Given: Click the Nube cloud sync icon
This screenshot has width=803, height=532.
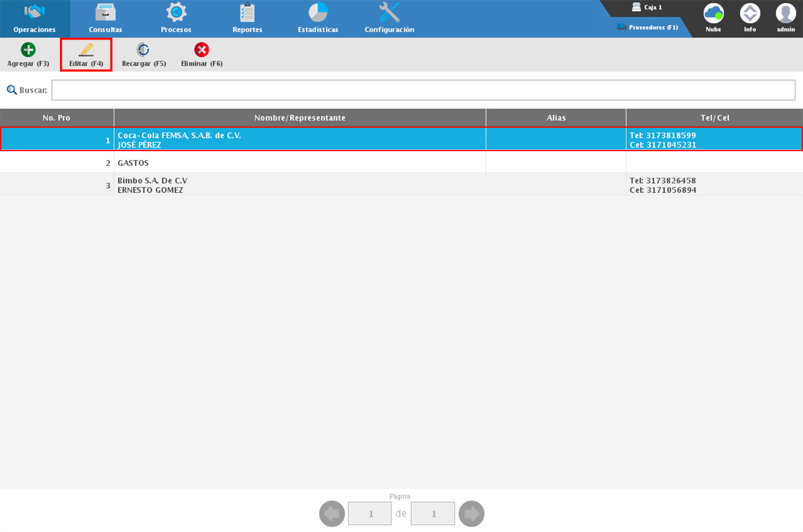Looking at the screenshot, I should pyautogui.click(x=713, y=17).
